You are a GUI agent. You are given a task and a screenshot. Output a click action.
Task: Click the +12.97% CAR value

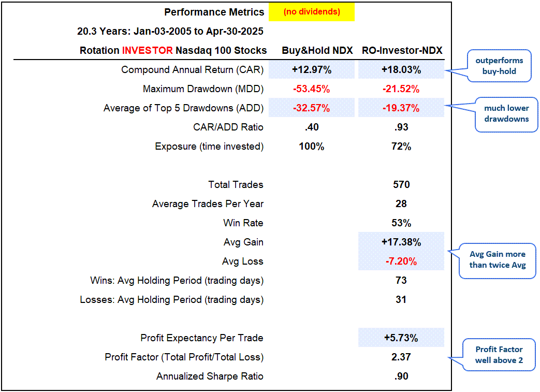click(312, 70)
